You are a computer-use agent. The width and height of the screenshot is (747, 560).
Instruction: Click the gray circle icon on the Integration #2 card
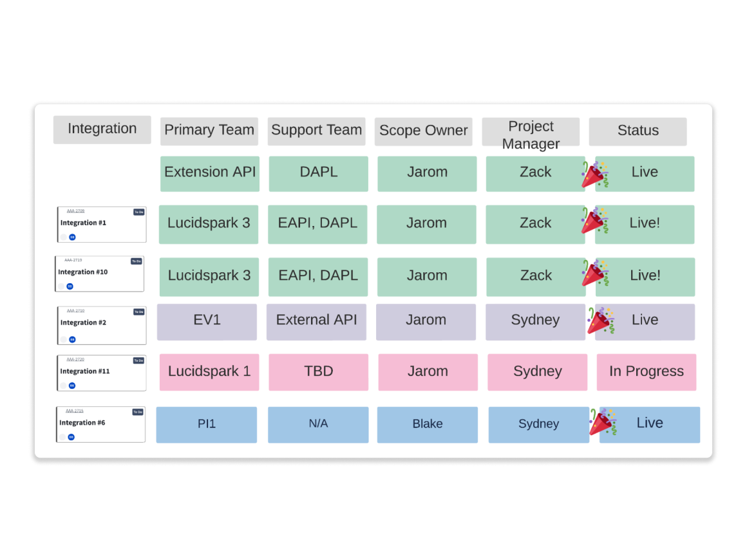click(x=64, y=339)
